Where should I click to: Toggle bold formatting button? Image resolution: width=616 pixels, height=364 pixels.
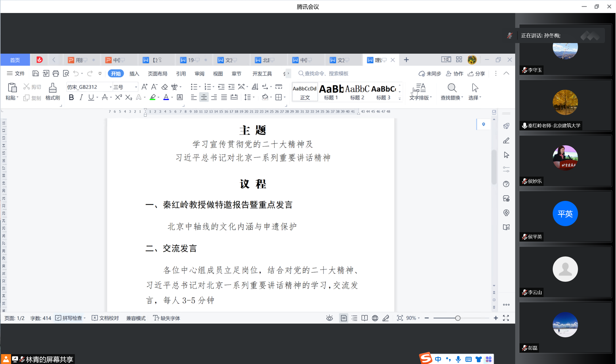pos(71,97)
